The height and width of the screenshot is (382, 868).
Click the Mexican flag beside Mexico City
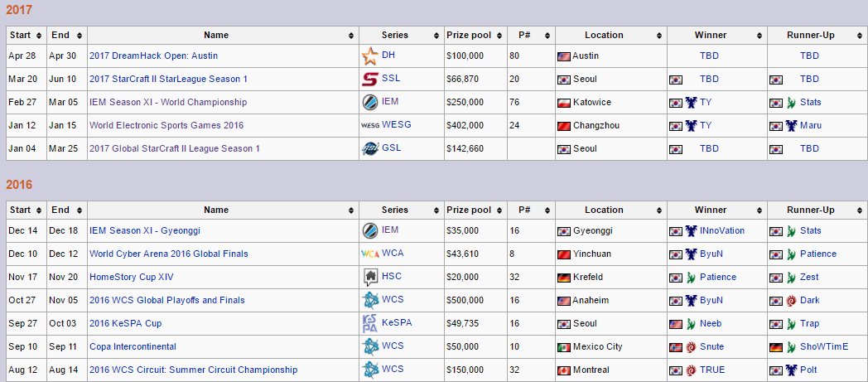[x=564, y=348]
